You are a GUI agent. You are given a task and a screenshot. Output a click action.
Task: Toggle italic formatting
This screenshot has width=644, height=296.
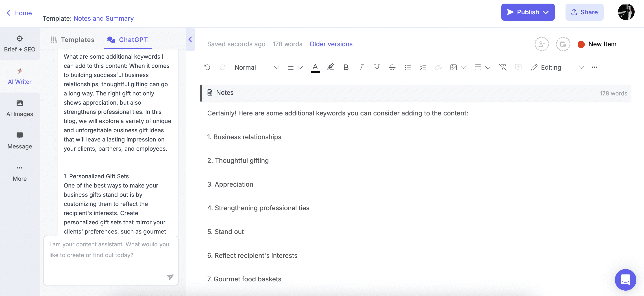click(x=361, y=67)
